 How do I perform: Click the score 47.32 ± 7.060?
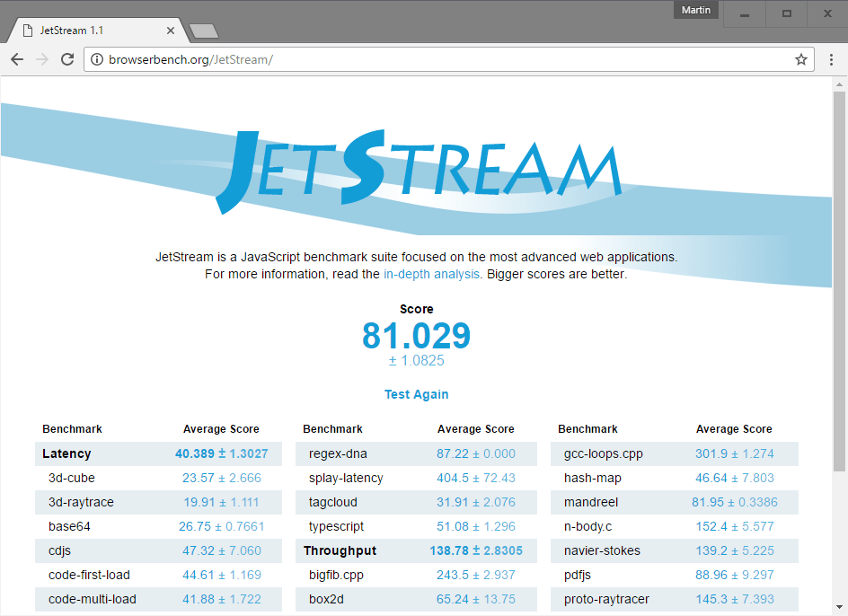tap(222, 551)
